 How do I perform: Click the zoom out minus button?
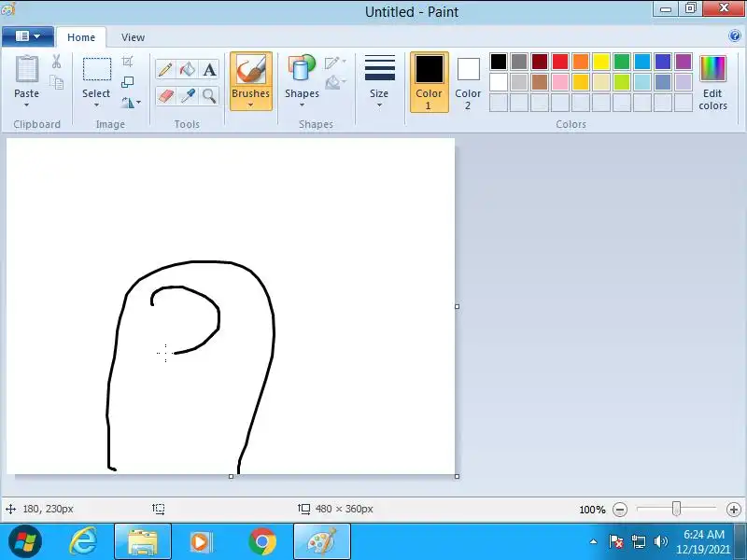tap(620, 510)
